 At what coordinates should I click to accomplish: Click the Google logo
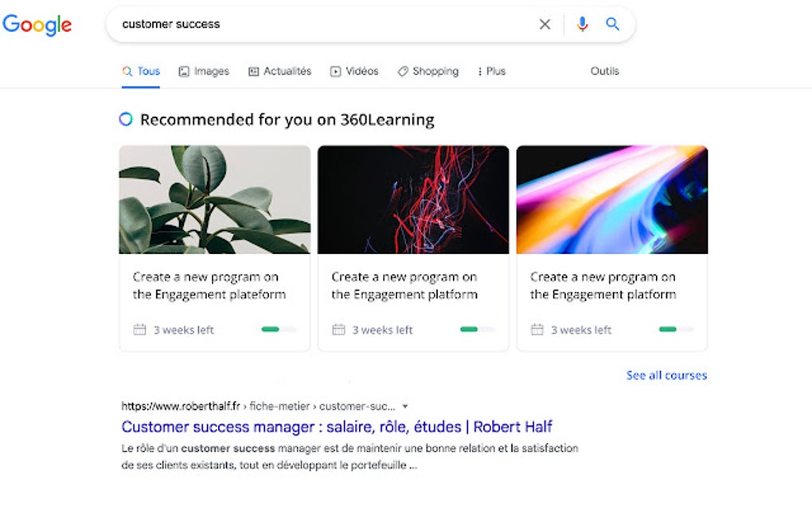[37, 25]
